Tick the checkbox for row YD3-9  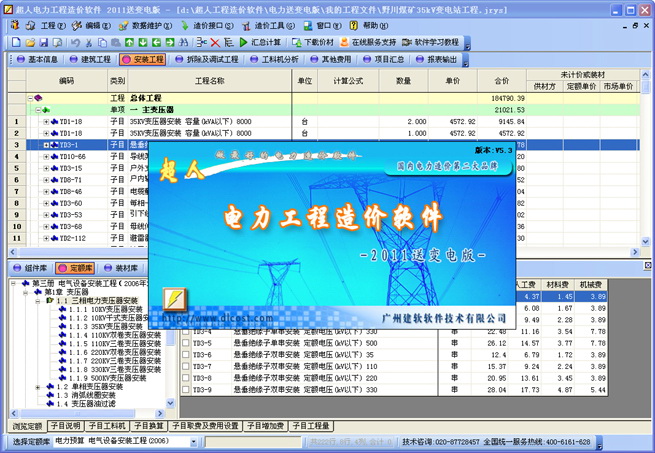(186, 390)
